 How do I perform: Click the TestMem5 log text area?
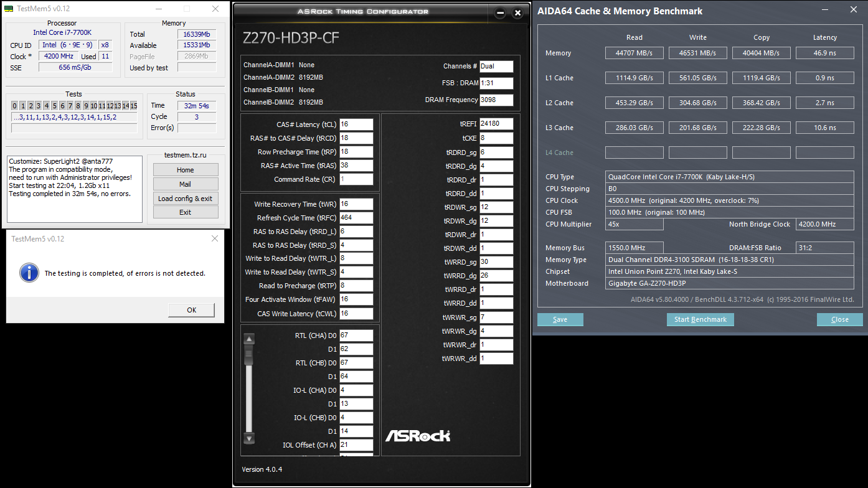pyautogui.click(x=75, y=190)
